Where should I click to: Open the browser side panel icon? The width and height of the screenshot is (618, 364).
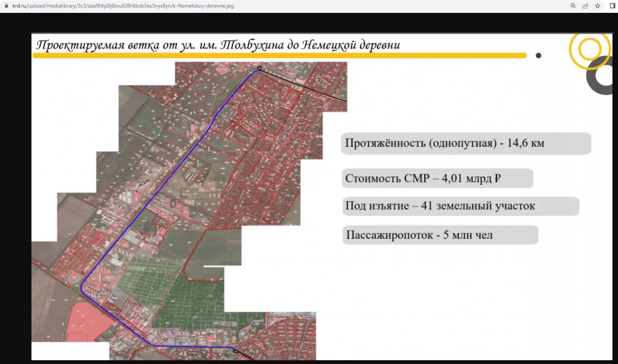(x=612, y=6)
